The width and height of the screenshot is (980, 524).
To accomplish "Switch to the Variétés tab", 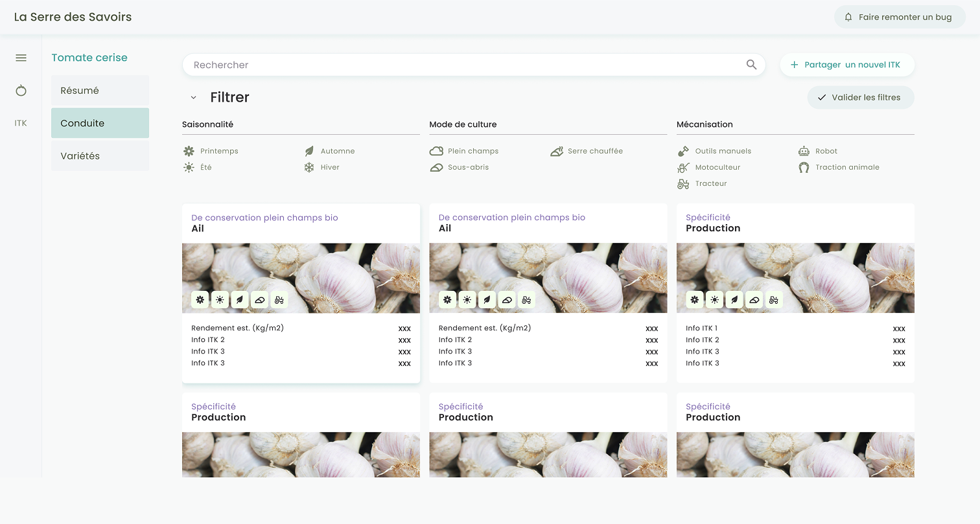I will [100, 156].
